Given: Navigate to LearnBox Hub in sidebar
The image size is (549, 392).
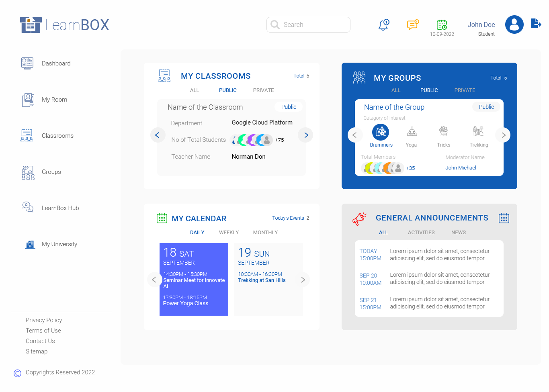Looking at the screenshot, I should click(60, 208).
